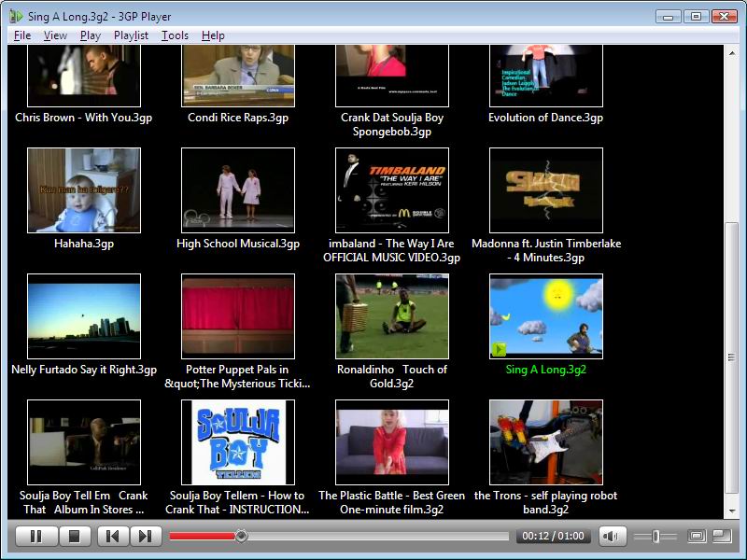Skip to the previous track
Viewport: 747px width, 560px height.
(113, 536)
